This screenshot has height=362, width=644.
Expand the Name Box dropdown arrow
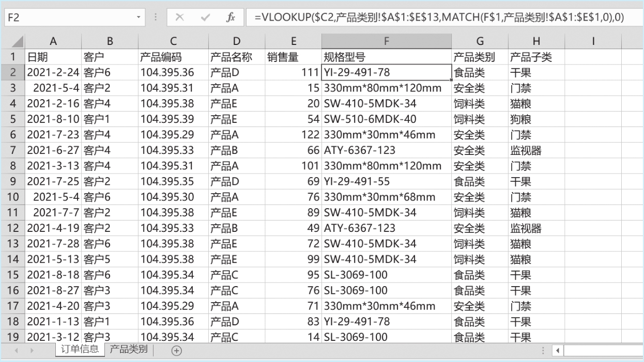pos(138,18)
